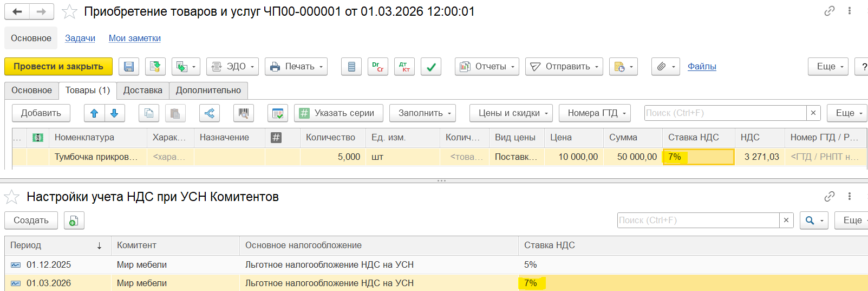Click the split row arrows icon
The width and height of the screenshot is (868, 291).
point(210,113)
